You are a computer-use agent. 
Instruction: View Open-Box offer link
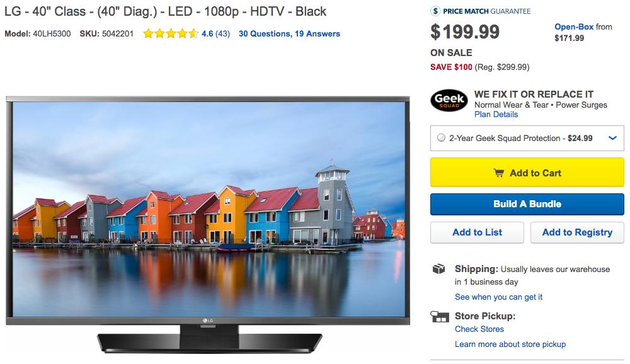point(574,27)
